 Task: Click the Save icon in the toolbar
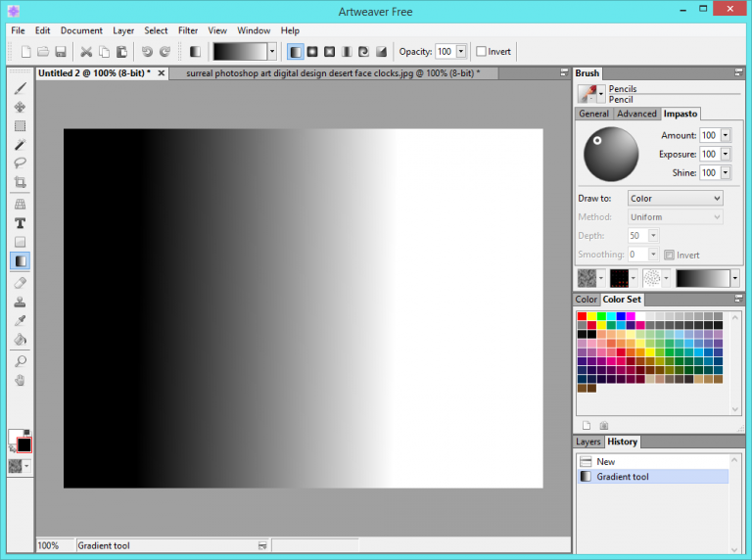(x=60, y=52)
